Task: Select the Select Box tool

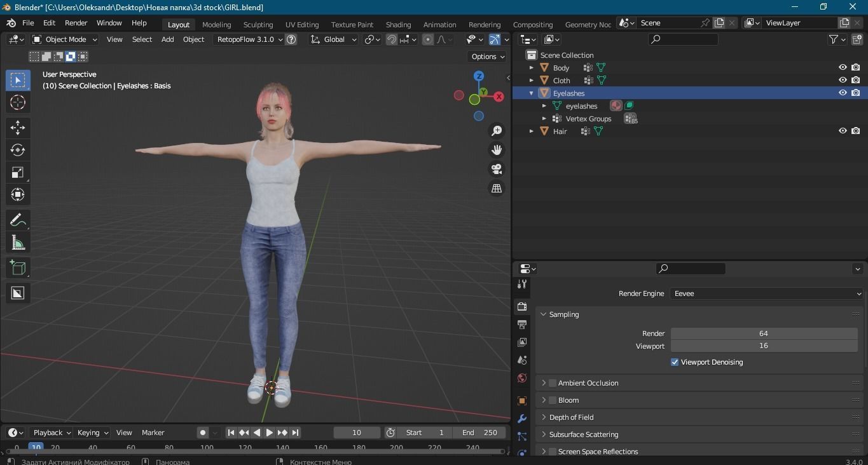Action: pos(18,80)
